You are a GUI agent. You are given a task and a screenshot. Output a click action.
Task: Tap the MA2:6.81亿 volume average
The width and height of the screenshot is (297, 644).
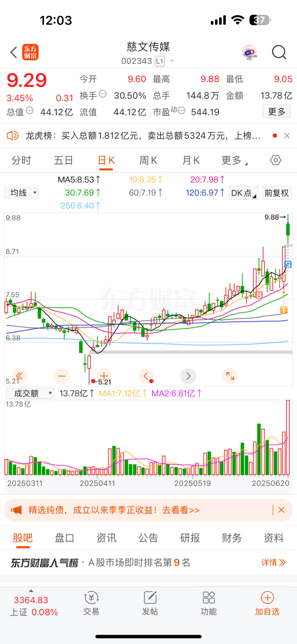click(x=176, y=393)
